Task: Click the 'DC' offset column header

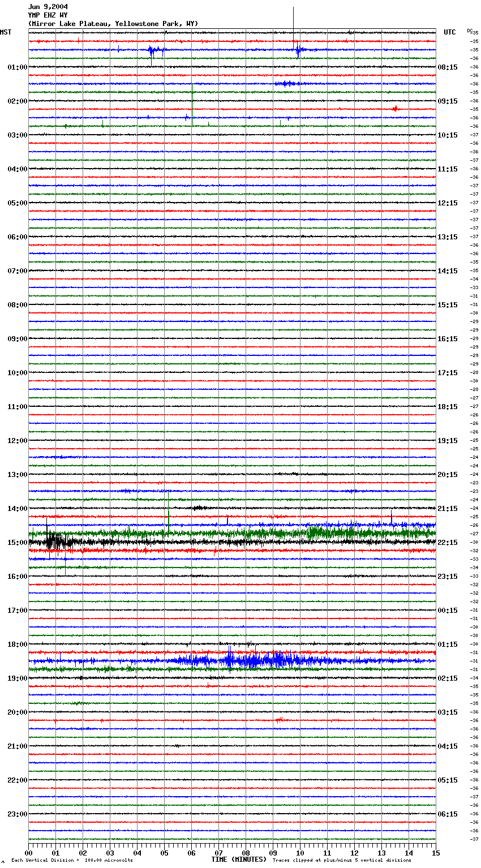Action: coord(470,31)
